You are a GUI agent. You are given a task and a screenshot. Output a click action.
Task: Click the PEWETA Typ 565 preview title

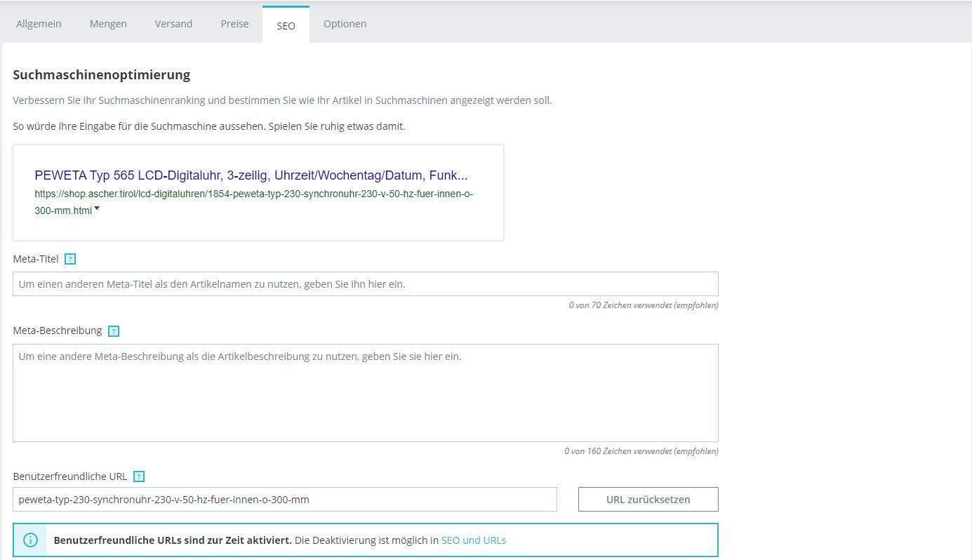coord(251,175)
